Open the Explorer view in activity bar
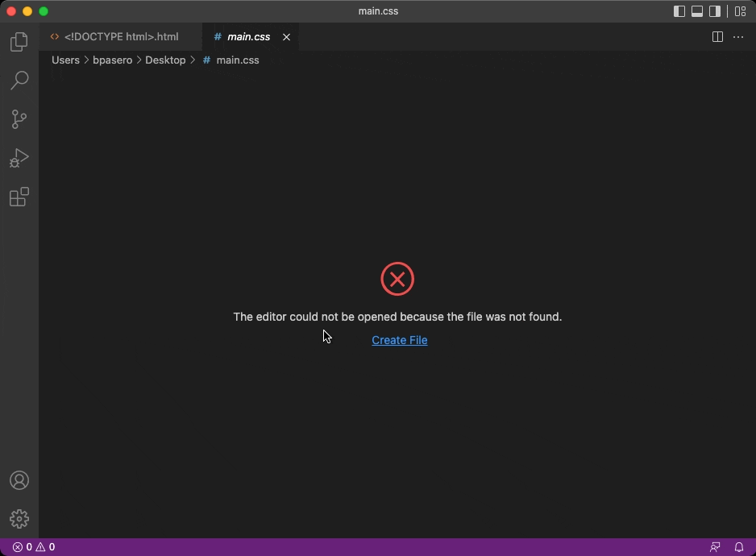 point(19,41)
